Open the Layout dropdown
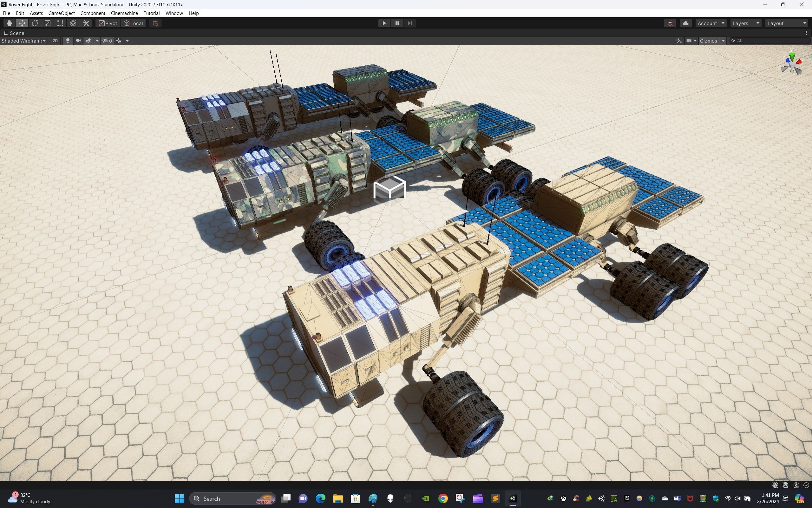This screenshot has height=508, width=812. 787,23
